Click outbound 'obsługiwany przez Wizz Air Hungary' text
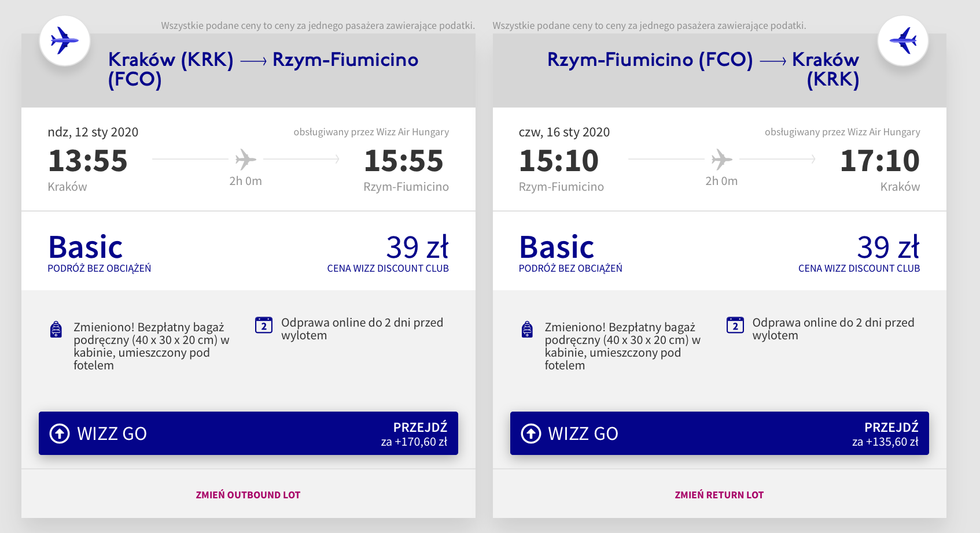The width and height of the screenshot is (980, 533). [371, 132]
